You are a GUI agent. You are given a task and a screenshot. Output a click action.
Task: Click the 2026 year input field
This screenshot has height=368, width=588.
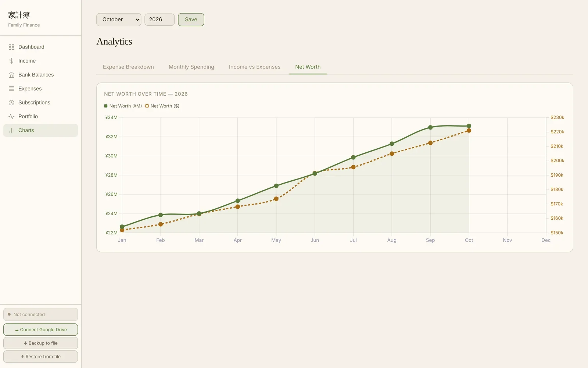tap(159, 20)
